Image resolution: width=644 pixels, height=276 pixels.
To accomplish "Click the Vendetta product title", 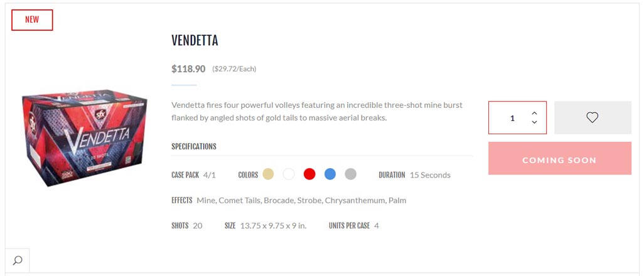I will (x=195, y=40).
